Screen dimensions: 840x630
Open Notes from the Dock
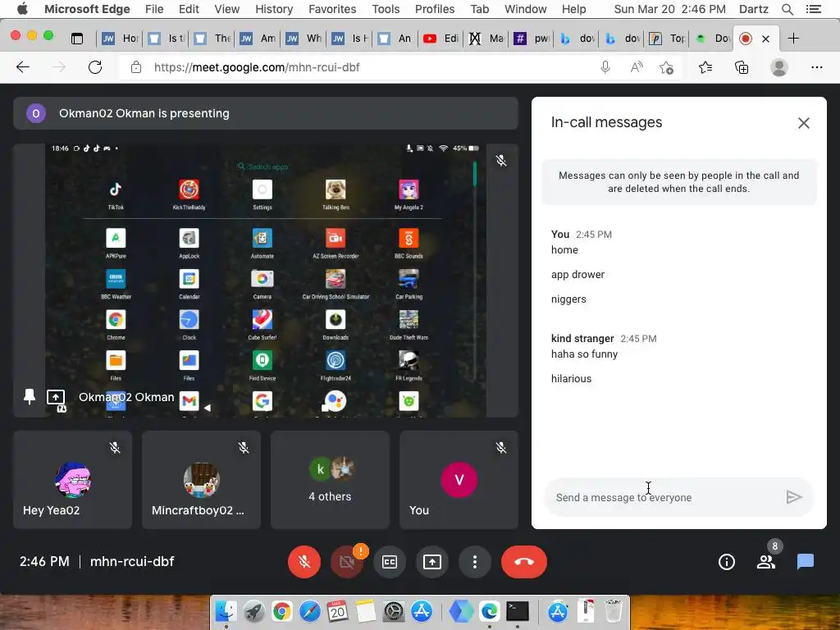pyautogui.click(x=365, y=610)
